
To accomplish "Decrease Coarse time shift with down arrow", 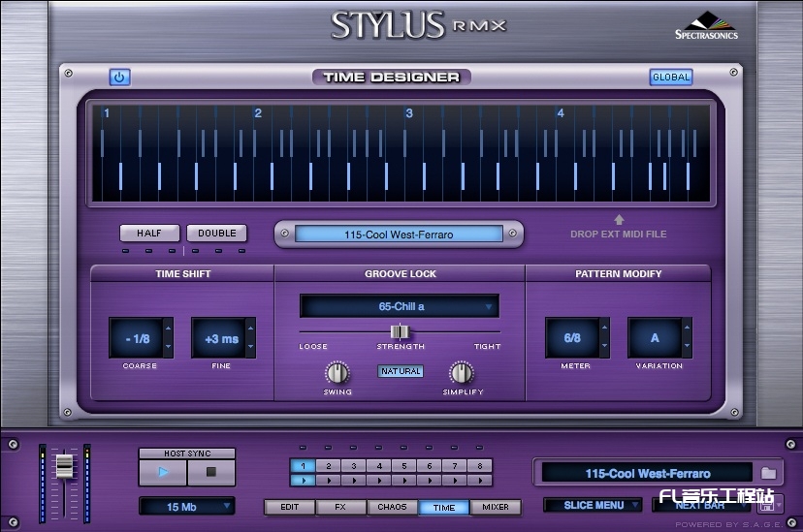I will point(168,347).
